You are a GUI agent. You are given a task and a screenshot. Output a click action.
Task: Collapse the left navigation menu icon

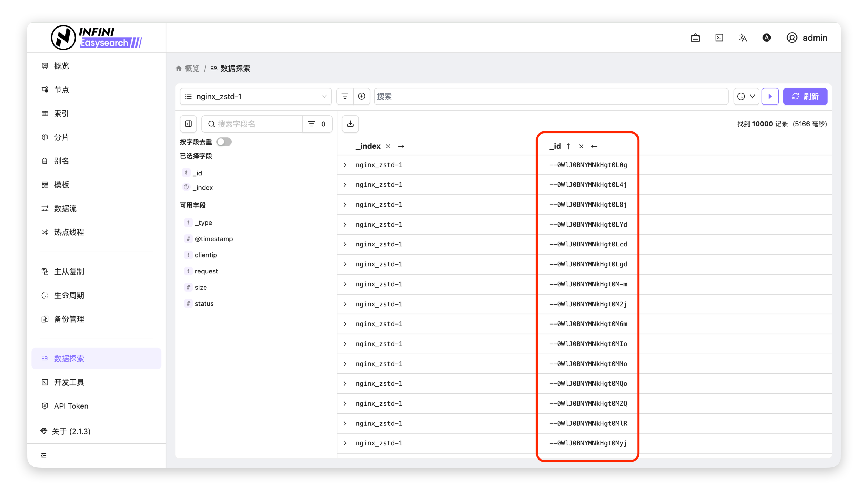(43, 456)
